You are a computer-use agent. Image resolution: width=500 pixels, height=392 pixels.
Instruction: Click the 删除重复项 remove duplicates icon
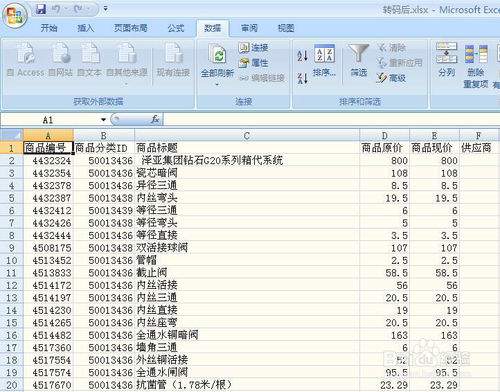pyautogui.click(x=476, y=55)
